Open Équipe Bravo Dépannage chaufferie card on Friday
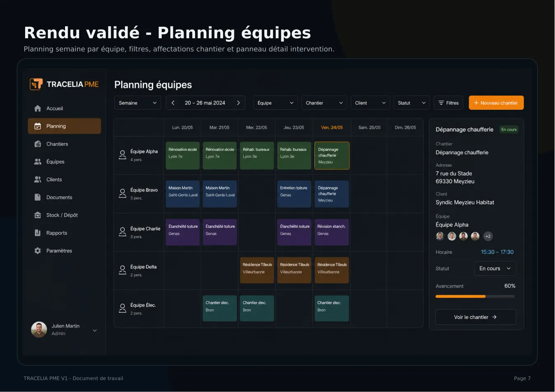This screenshot has height=392, width=555. coord(332,194)
